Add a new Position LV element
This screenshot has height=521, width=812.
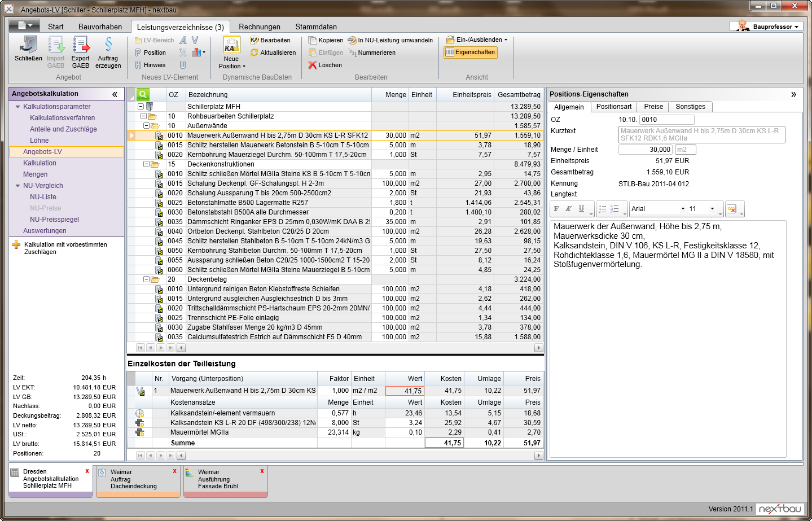click(150, 52)
